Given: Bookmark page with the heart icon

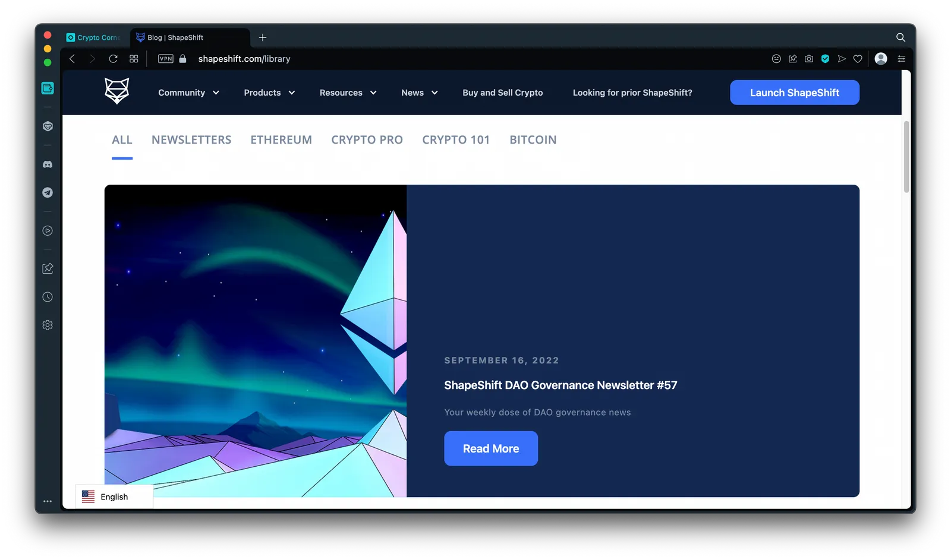Looking at the screenshot, I should tap(858, 59).
